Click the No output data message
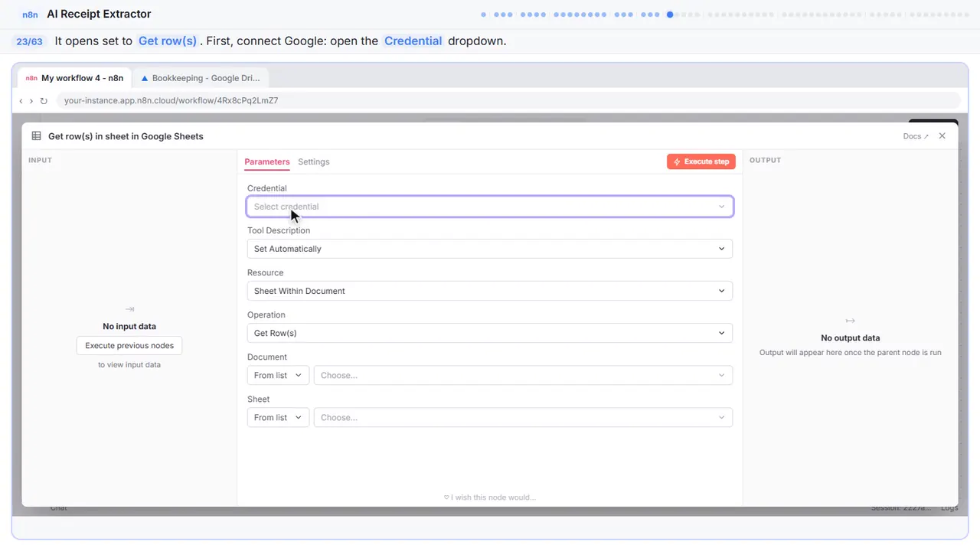The image size is (980, 551). [851, 338]
